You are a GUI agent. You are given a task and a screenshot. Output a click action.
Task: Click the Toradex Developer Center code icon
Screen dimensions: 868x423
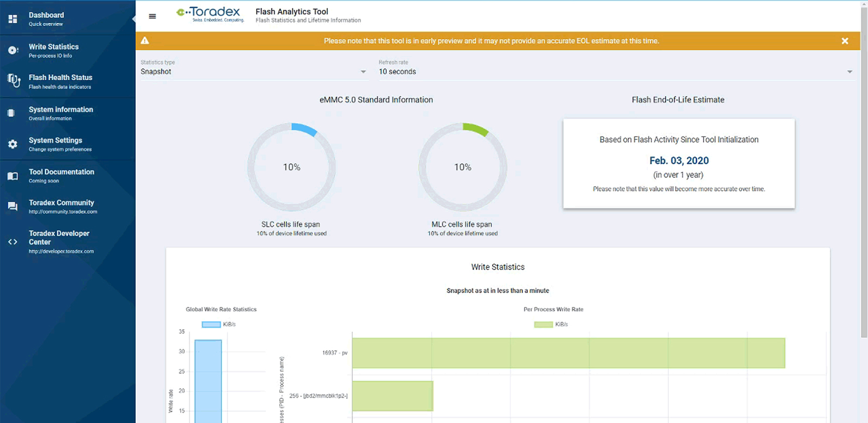pyautogui.click(x=13, y=242)
